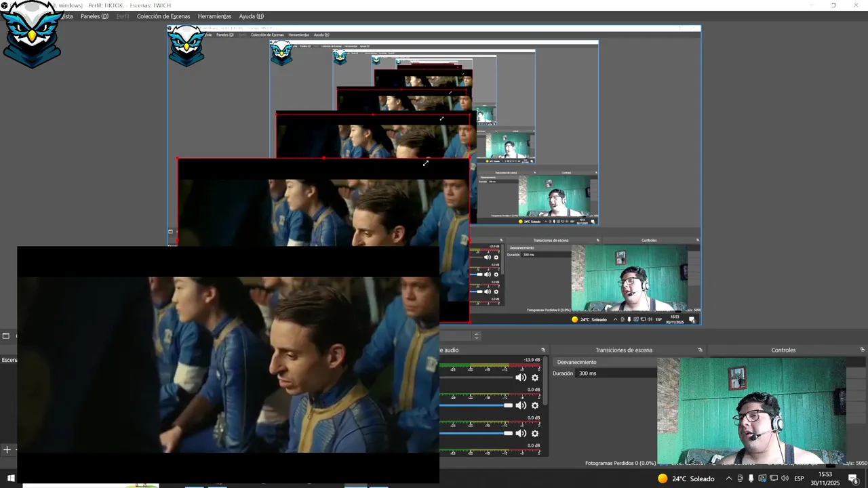This screenshot has height=488, width=868.
Task: Click the greyed volume slider of the -13.9 dB channel
Action: [x=476, y=378]
